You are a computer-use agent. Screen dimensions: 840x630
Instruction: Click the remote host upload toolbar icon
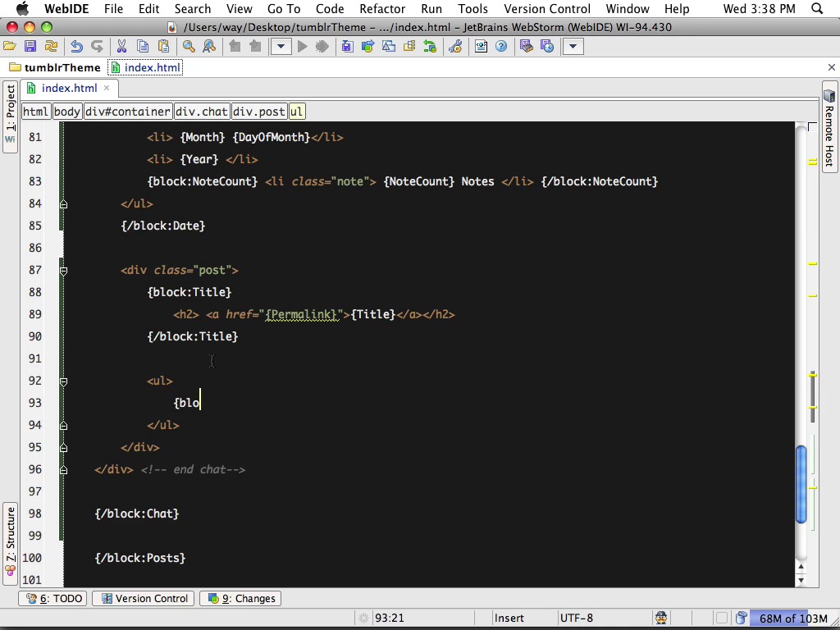tap(527, 47)
